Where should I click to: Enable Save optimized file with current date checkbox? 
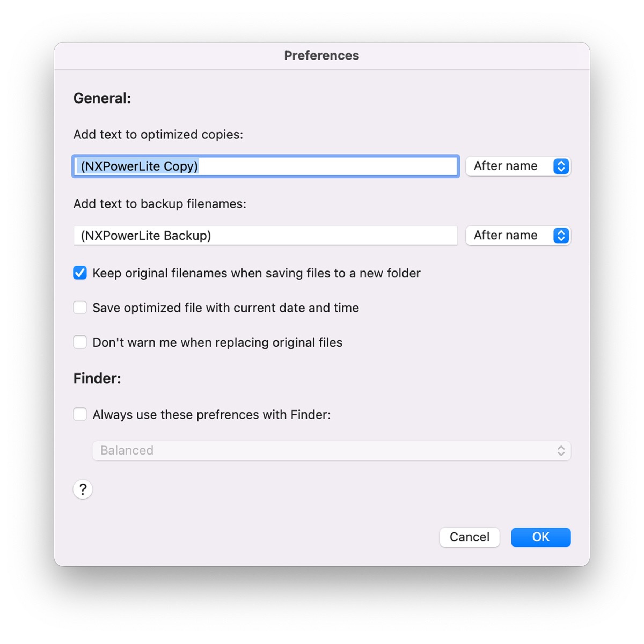coord(80,307)
